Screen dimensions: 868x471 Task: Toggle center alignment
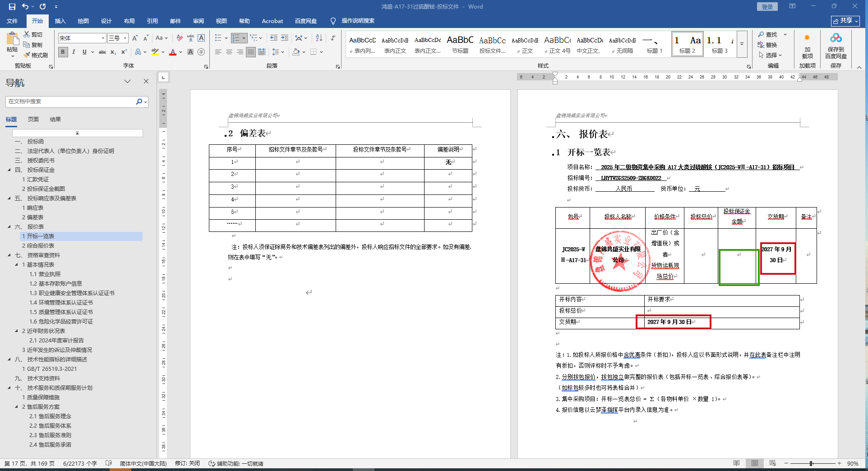point(229,52)
